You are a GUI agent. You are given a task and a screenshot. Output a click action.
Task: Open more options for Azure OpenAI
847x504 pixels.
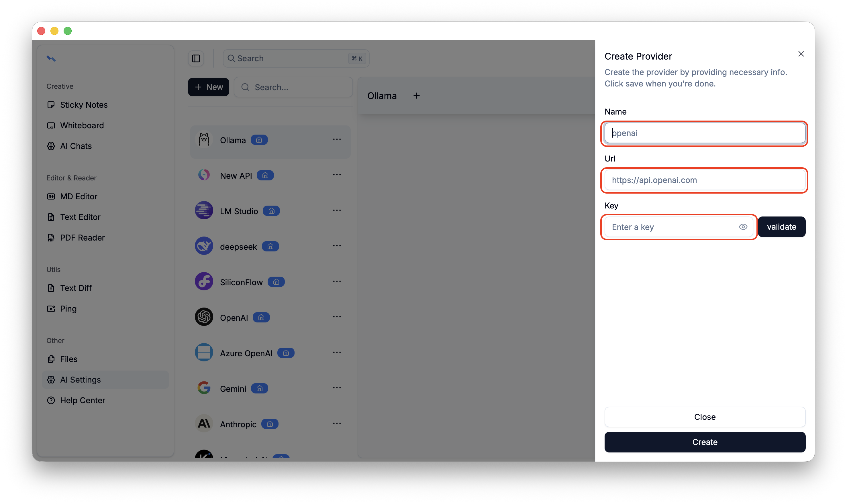337,353
